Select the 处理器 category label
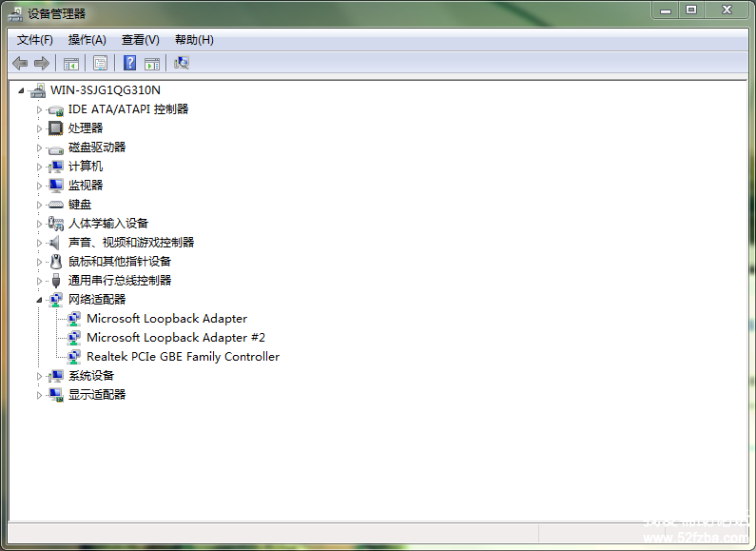The image size is (756, 551). click(86, 128)
